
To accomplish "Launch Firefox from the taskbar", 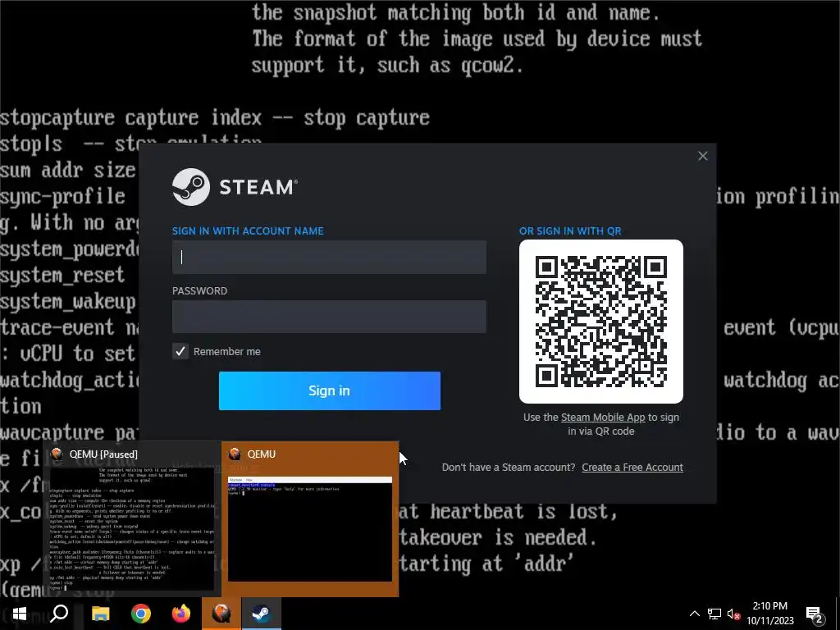I will click(181, 614).
